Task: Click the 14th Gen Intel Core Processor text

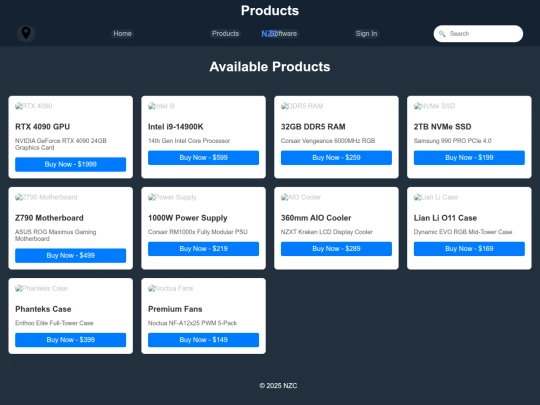Action: (x=189, y=141)
